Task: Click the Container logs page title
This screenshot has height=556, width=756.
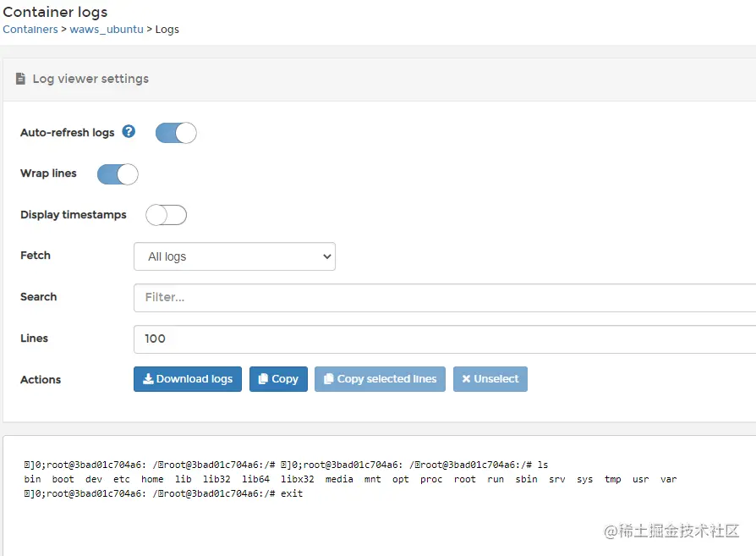Action: pyautogui.click(x=56, y=12)
